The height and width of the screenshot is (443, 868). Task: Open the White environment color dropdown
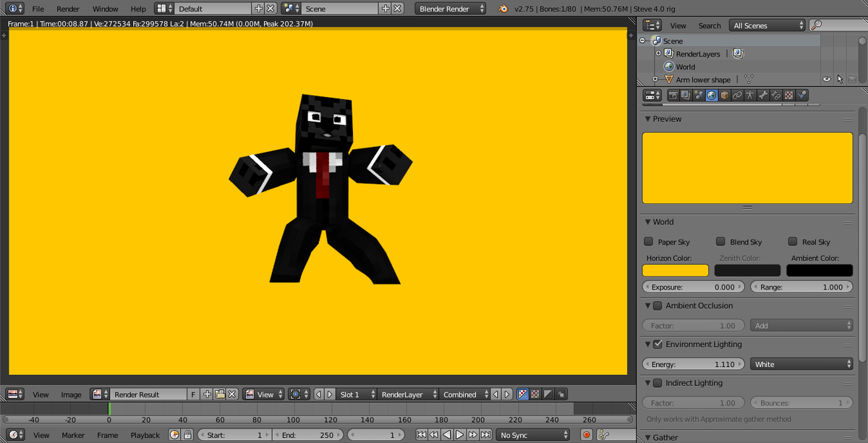[801, 364]
